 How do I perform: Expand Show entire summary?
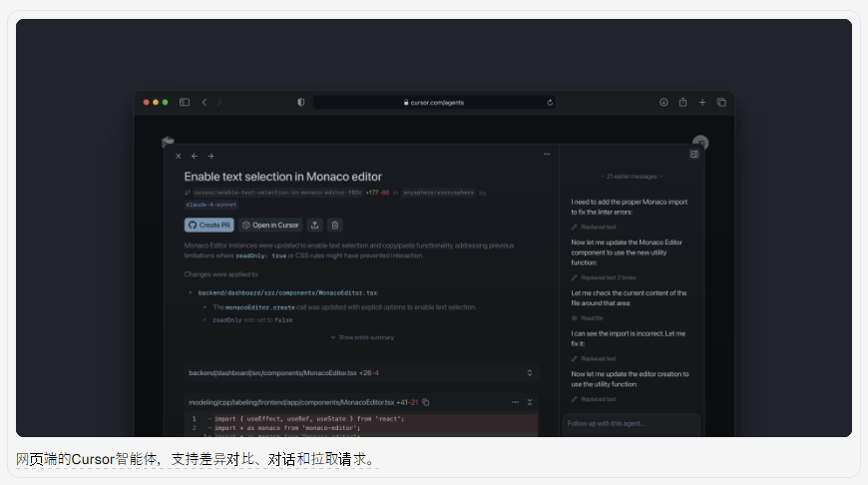point(362,337)
